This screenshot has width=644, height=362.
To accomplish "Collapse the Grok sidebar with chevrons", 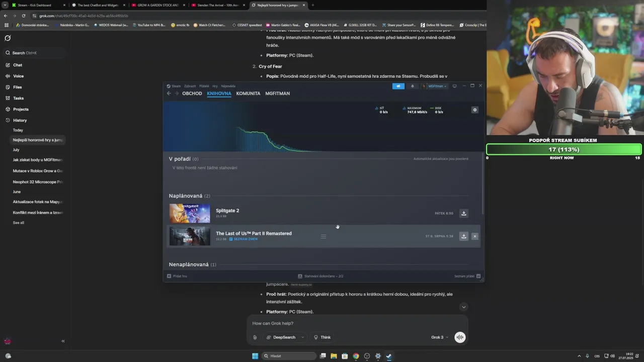I will click(x=63, y=341).
